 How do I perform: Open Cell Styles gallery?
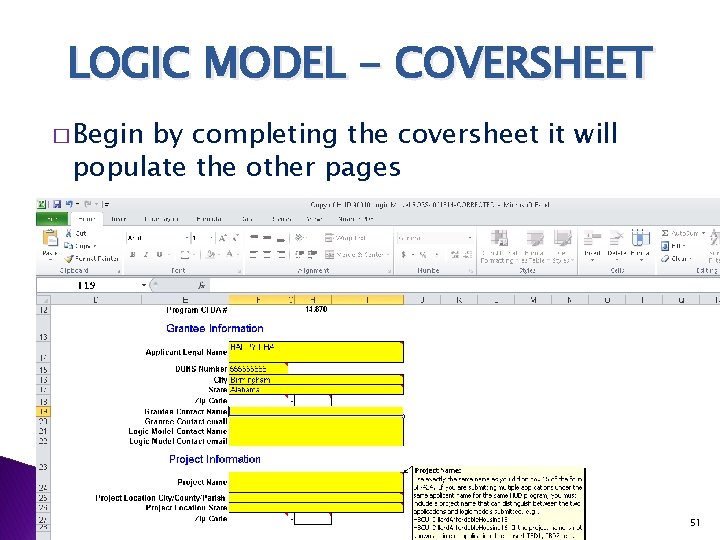tap(562, 247)
